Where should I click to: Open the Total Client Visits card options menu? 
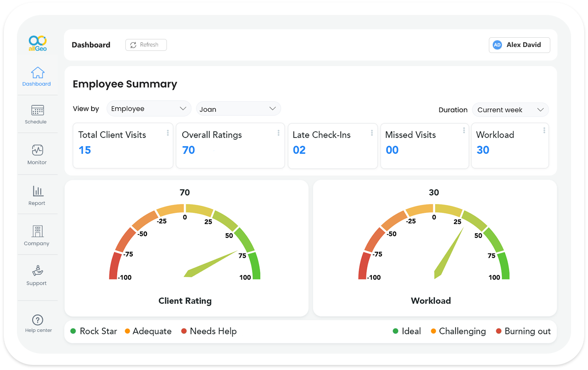167,132
